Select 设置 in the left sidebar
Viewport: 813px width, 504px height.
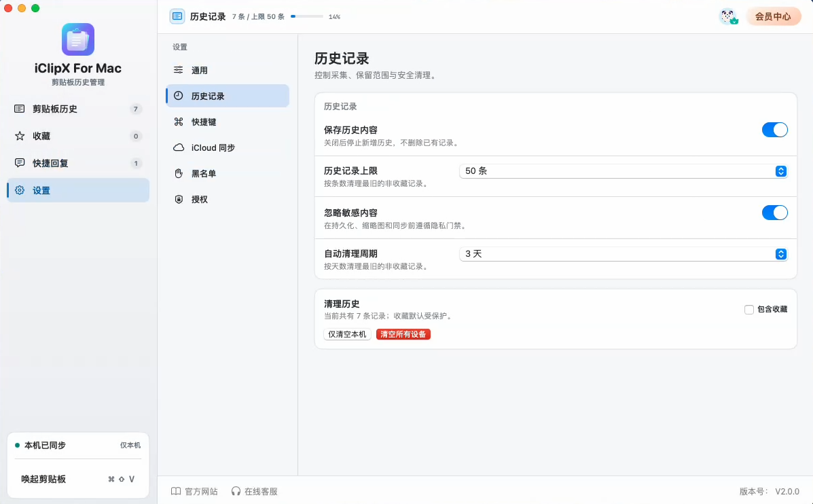tap(78, 190)
